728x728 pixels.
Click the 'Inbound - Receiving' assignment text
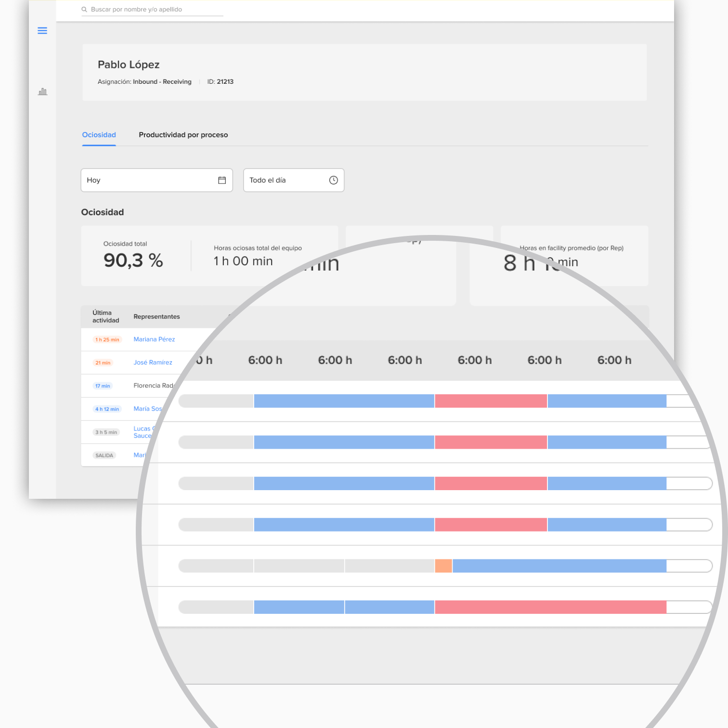[162, 82]
